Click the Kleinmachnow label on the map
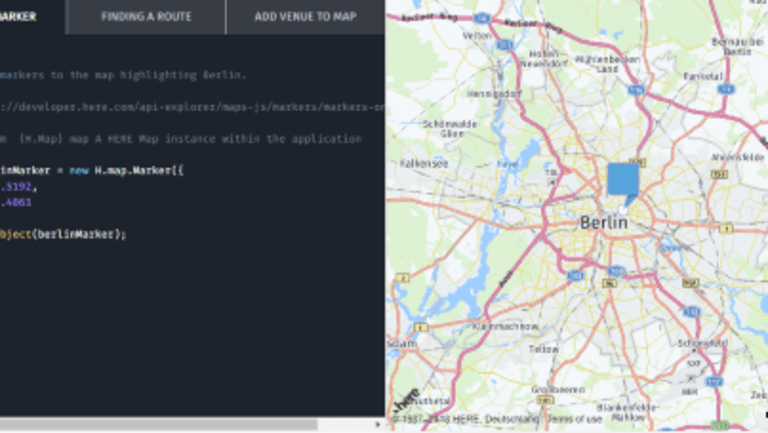768x433 pixels. [505, 326]
